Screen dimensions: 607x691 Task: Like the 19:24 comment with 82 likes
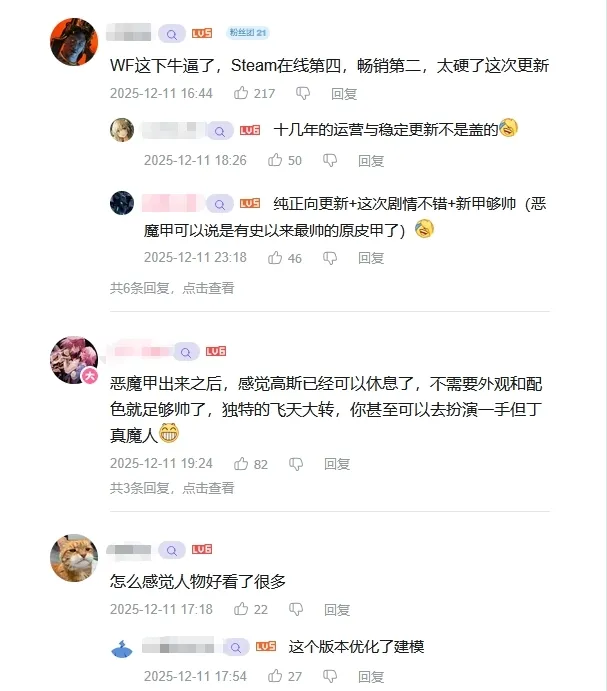(241, 463)
